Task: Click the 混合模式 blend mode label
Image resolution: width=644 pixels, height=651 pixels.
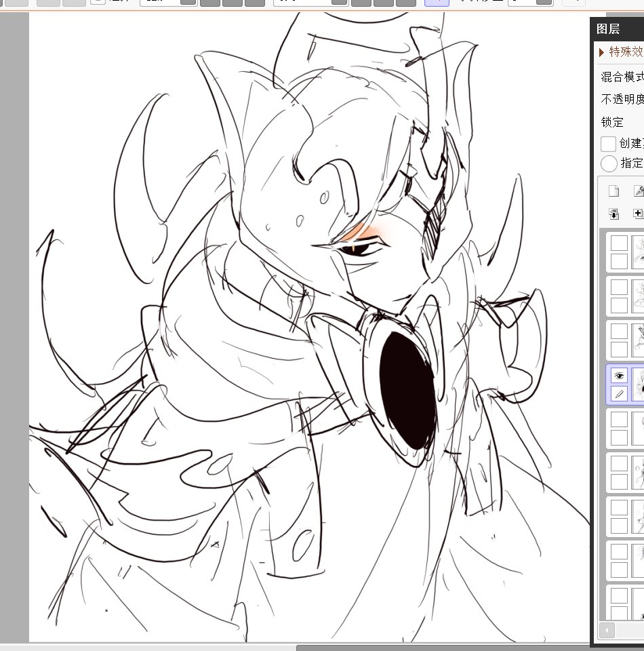Action: pyautogui.click(x=622, y=77)
